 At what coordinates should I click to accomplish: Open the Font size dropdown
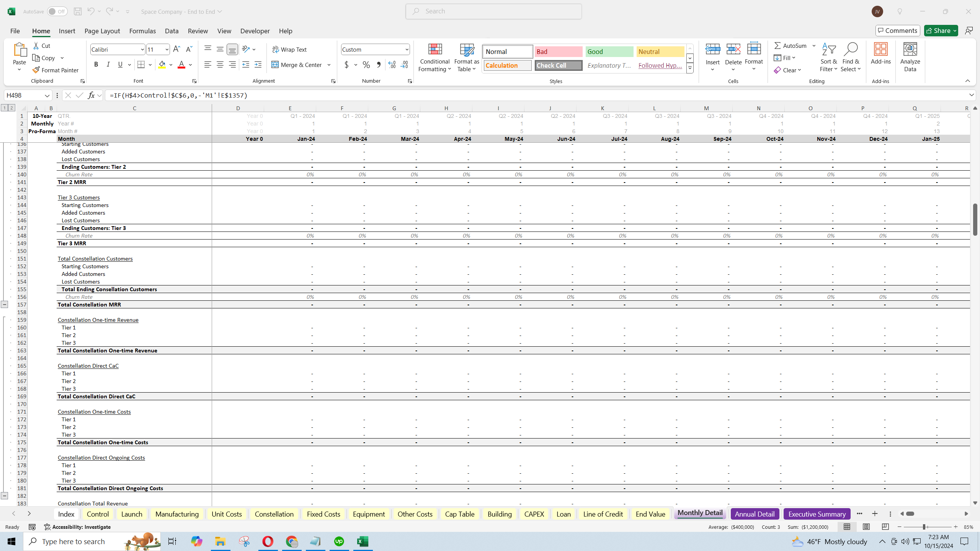coord(167,49)
